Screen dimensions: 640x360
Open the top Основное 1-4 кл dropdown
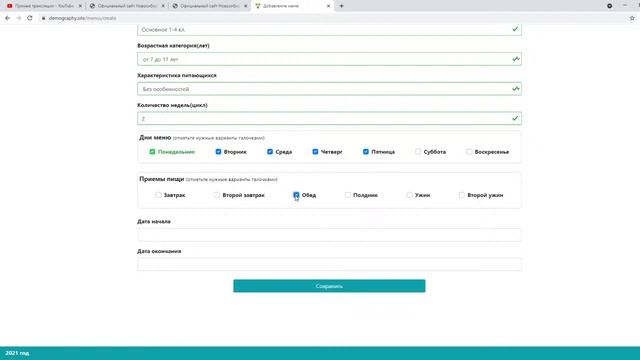[329, 30]
